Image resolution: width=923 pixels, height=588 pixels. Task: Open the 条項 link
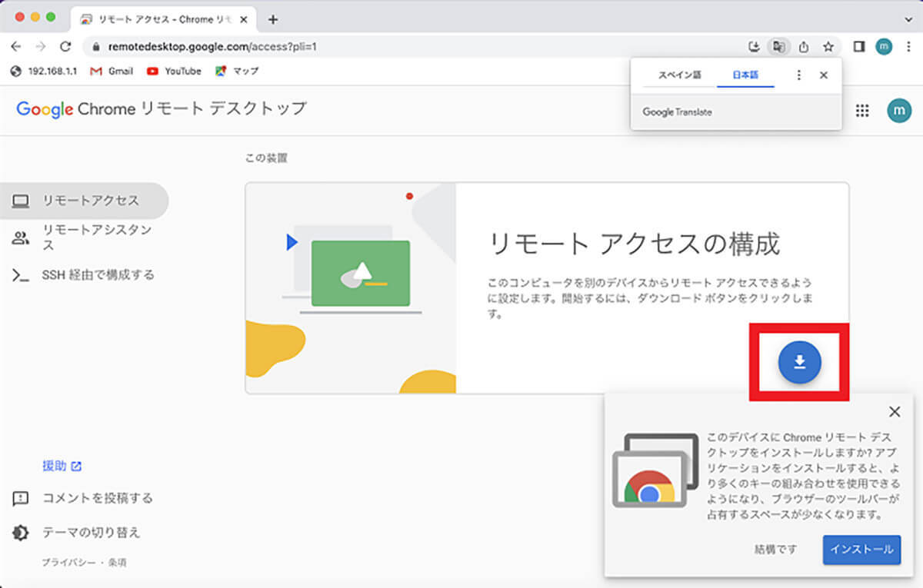pos(117,563)
